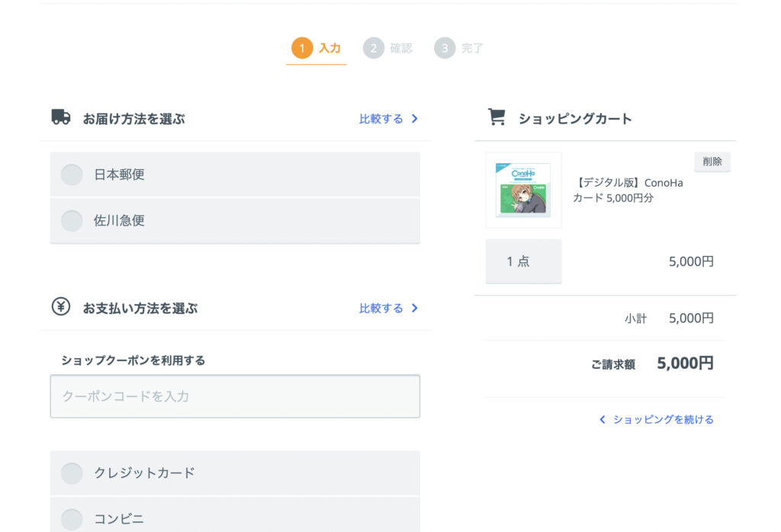The width and height of the screenshot is (781, 532).
Task: Click the step 3 完了 circle
Action: 445,48
